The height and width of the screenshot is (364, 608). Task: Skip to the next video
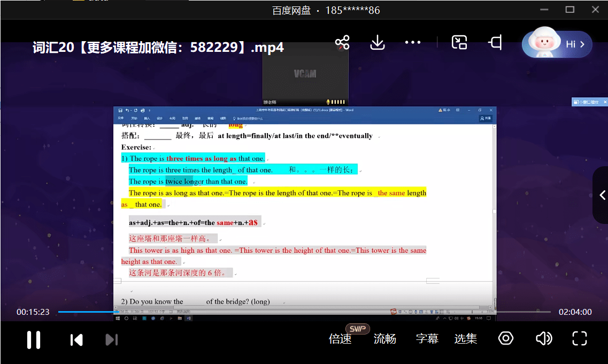pos(111,340)
